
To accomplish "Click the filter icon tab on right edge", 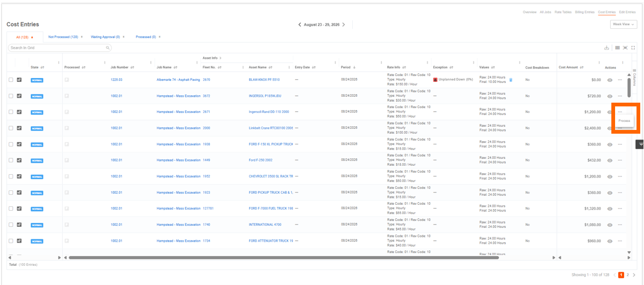I will click(x=640, y=144).
